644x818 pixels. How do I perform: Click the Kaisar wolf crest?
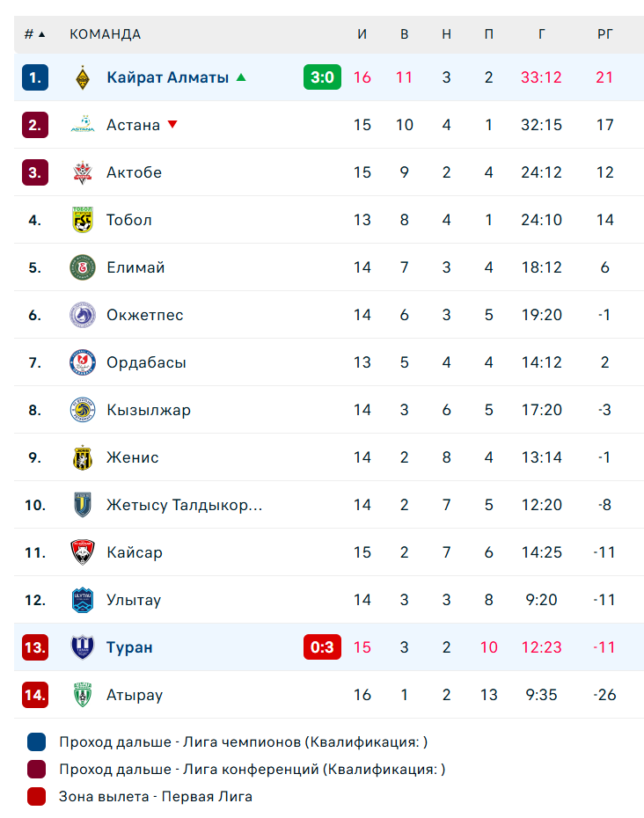(83, 552)
